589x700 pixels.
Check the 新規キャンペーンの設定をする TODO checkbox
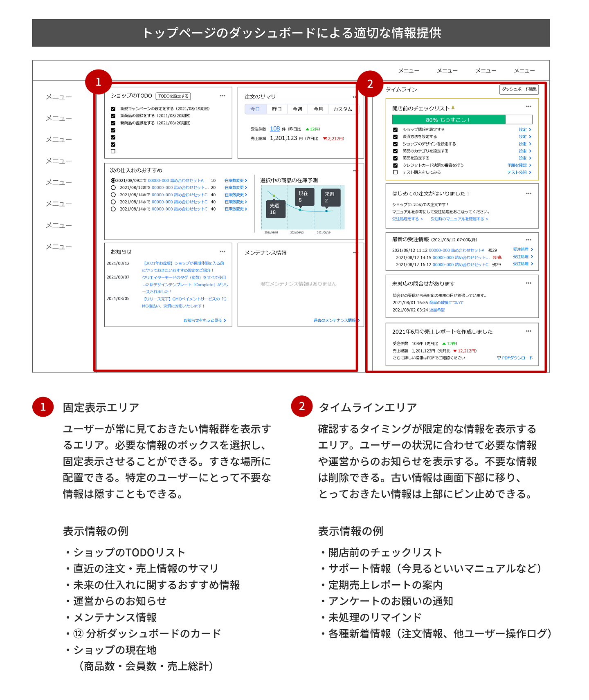[x=113, y=109]
